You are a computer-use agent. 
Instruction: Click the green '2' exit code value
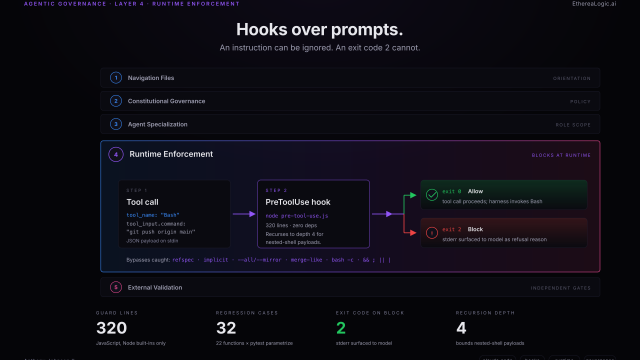click(x=341, y=328)
